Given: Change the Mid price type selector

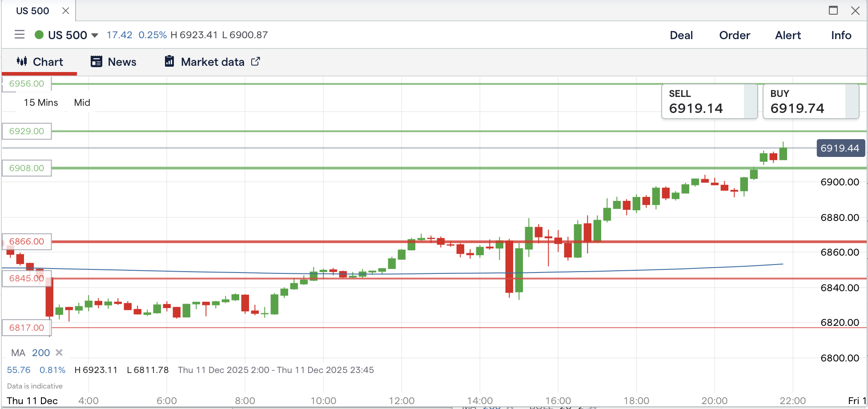Looking at the screenshot, I should tap(82, 103).
